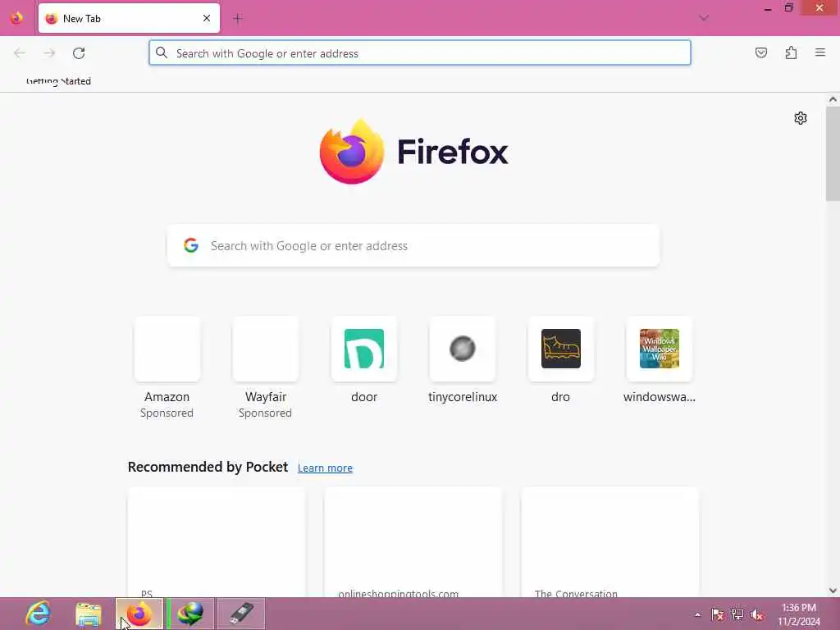
Task: Open the List all tabs chevron
Action: pos(704,18)
